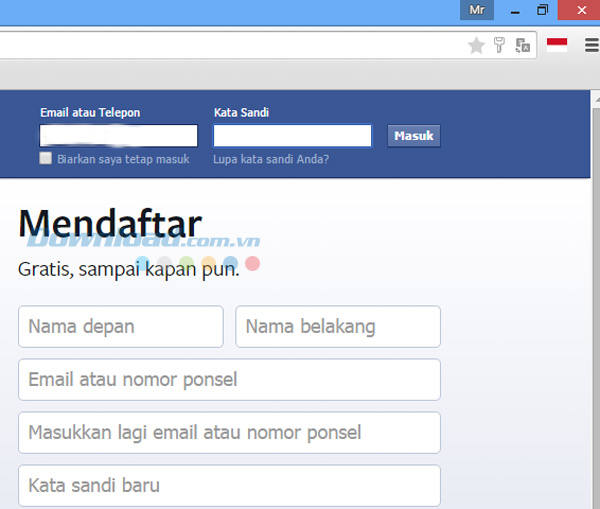Screen dimensions: 600x509
Task: Check Biarkan saya tetap masuk
Action: (x=46, y=158)
